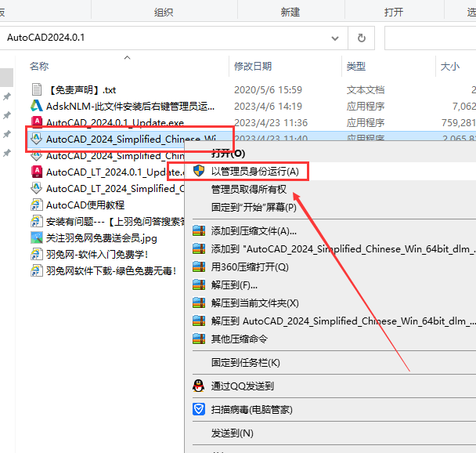Choose 添加到压缩文件(A)...
This screenshot has width=476, height=453.
[x=254, y=231]
